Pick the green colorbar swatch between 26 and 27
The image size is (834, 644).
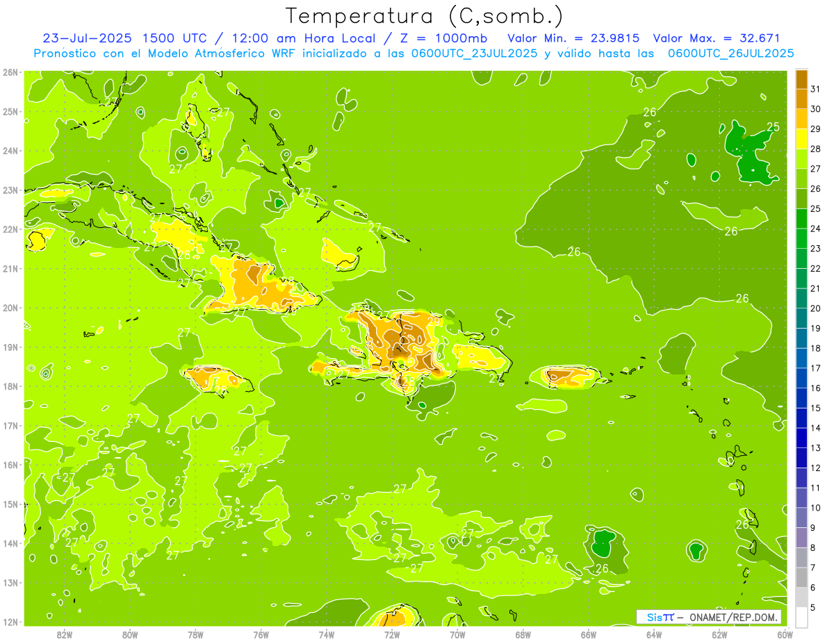pos(801,179)
